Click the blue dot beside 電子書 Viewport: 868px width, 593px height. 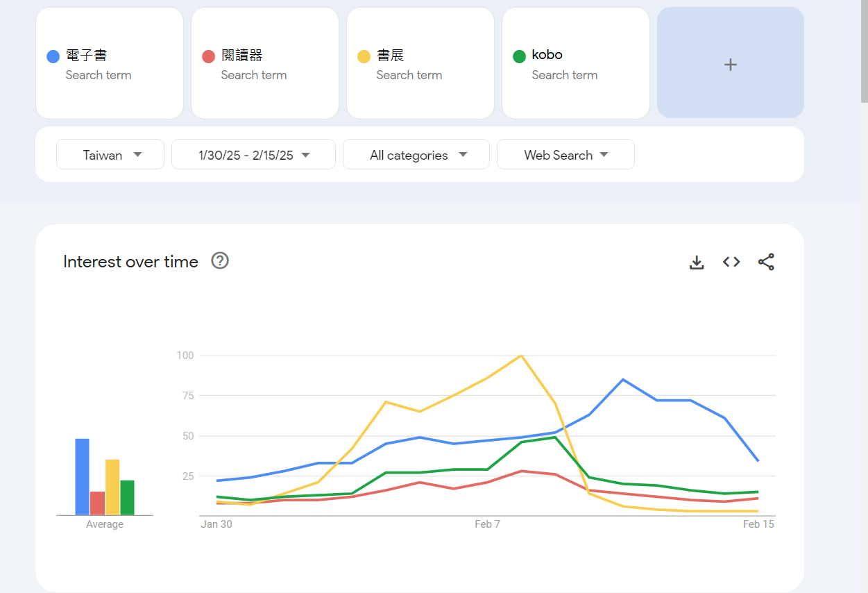pyautogui.click(x=53, y=56)
